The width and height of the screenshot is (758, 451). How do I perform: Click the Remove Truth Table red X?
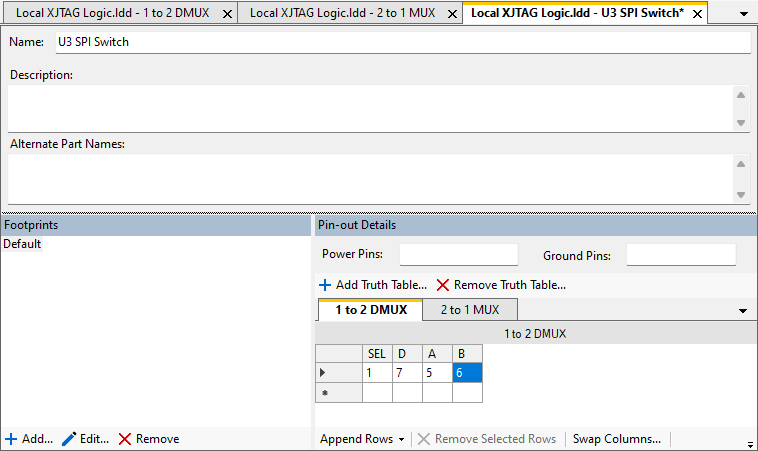pyautogui.click(x=443, y=285)
